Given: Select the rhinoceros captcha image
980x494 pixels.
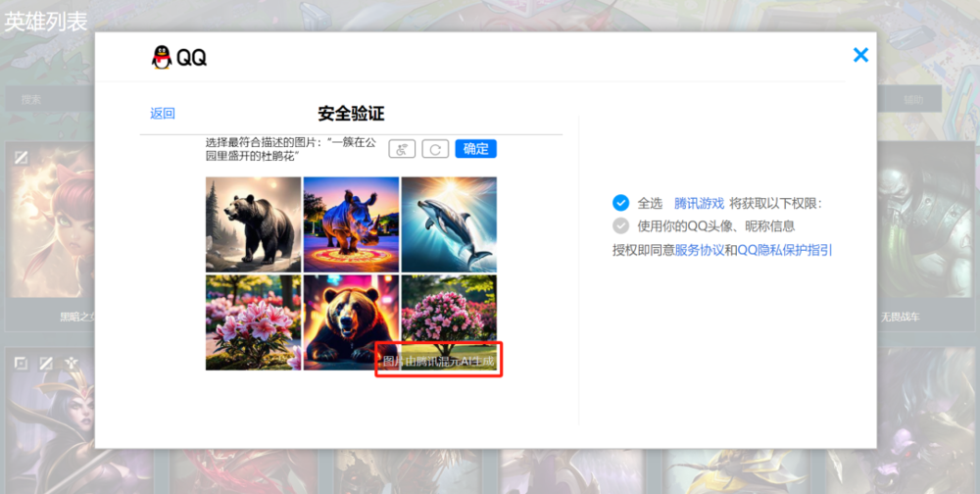Looking at the screenshot, I should point(351,223).
